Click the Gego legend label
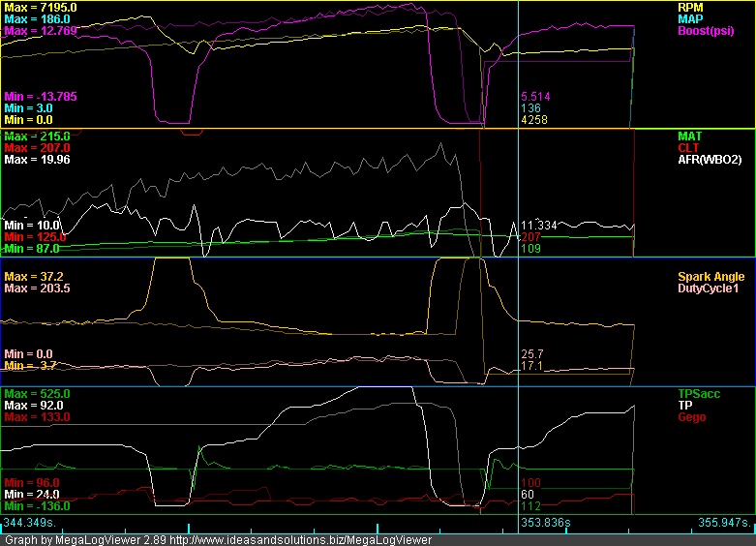 click(x=692, y=417)
